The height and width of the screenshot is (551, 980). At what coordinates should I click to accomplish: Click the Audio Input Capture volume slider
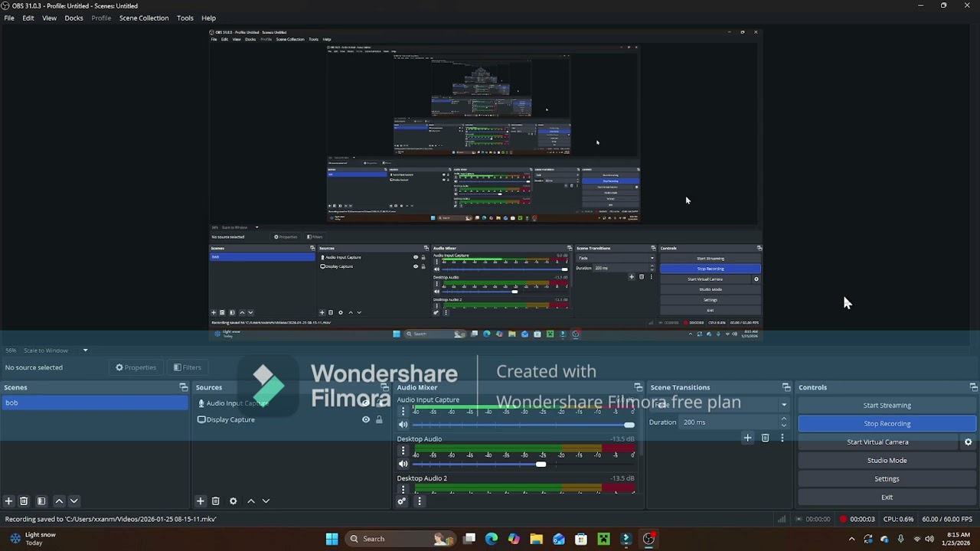(524, 425)
